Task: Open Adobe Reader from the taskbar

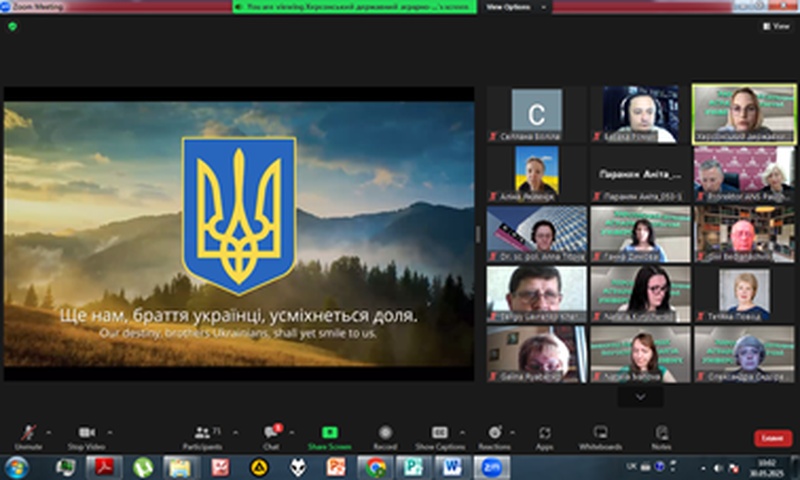Action: click(104, 467)
